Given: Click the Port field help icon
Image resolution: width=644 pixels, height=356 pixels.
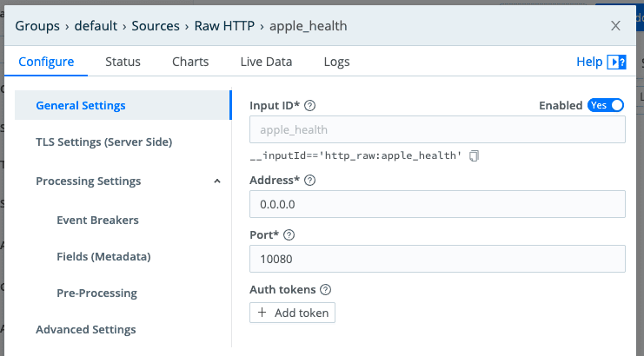Looking at the screenshot, I should coord(289,235).
